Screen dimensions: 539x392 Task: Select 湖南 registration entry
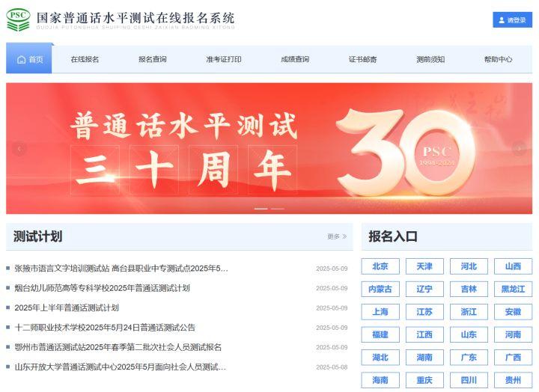point(424,358)
